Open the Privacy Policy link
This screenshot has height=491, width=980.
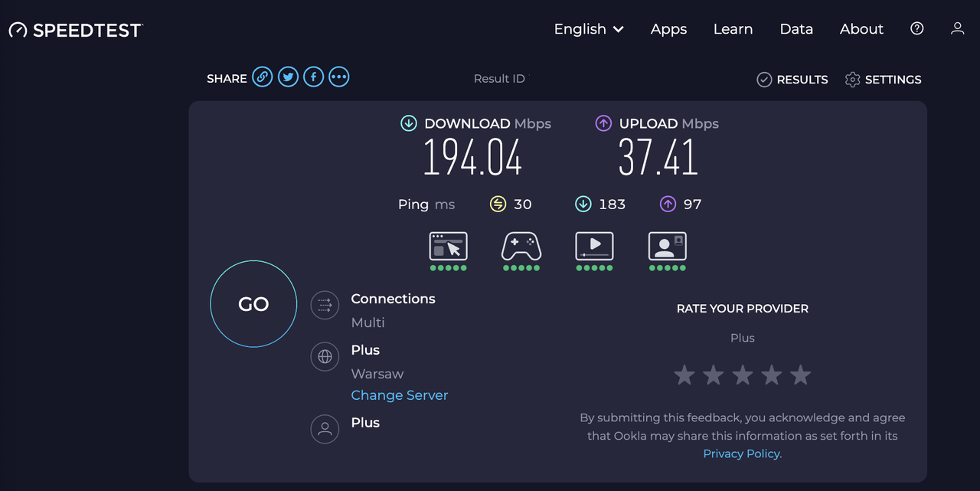pyautogui.click(x=743, y=453)
